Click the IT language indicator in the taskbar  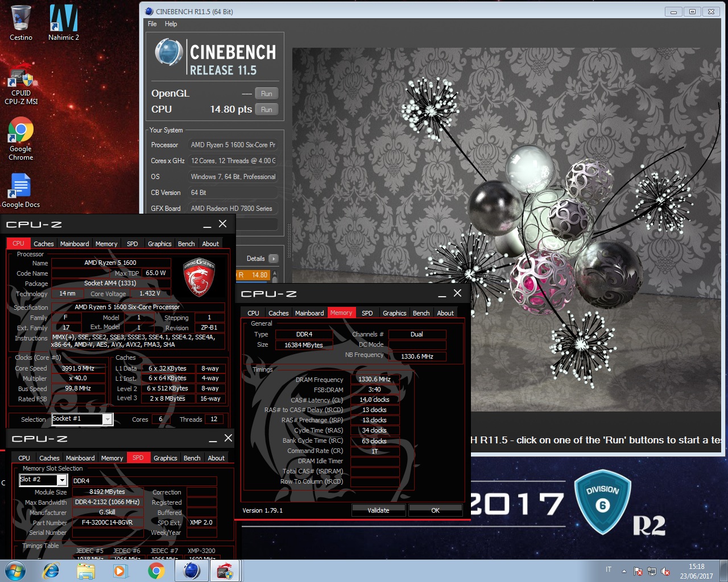click(x=609, y=569)
